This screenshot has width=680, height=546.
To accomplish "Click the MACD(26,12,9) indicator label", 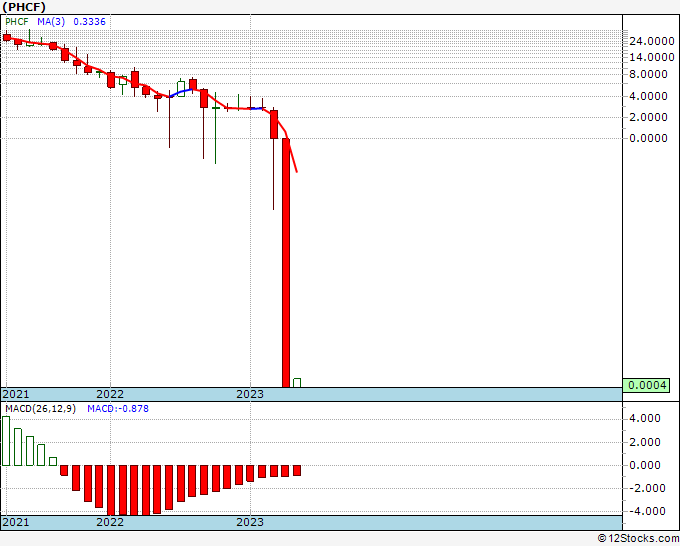I will (x=40, y=409).
